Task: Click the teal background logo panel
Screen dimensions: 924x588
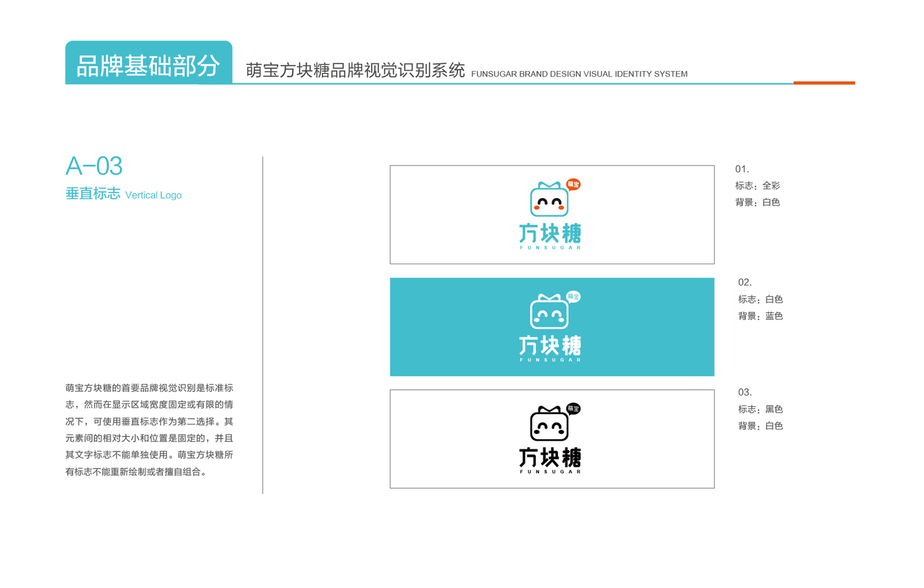Action: click(552, 327)
